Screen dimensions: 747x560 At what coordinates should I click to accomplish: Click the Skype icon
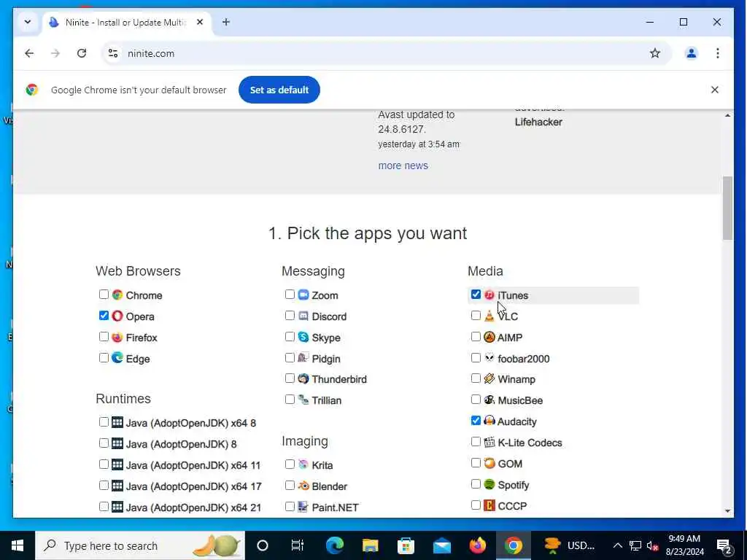click(303, 337)
